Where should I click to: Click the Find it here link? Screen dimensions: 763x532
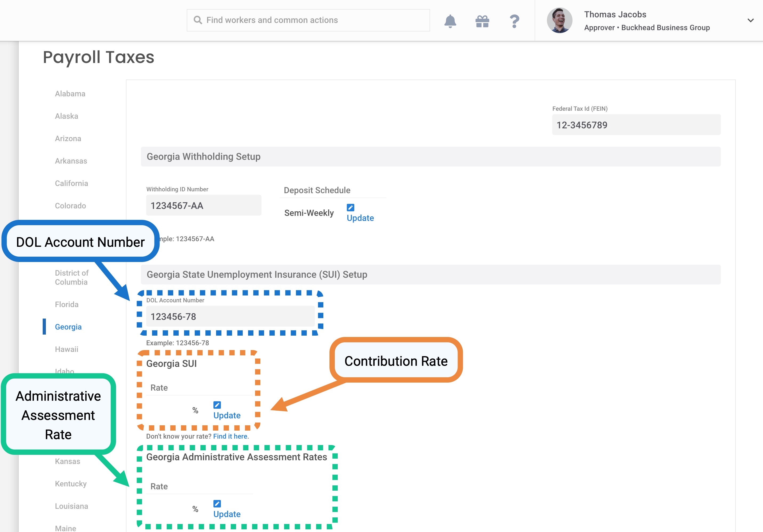[x=231, y=436]
